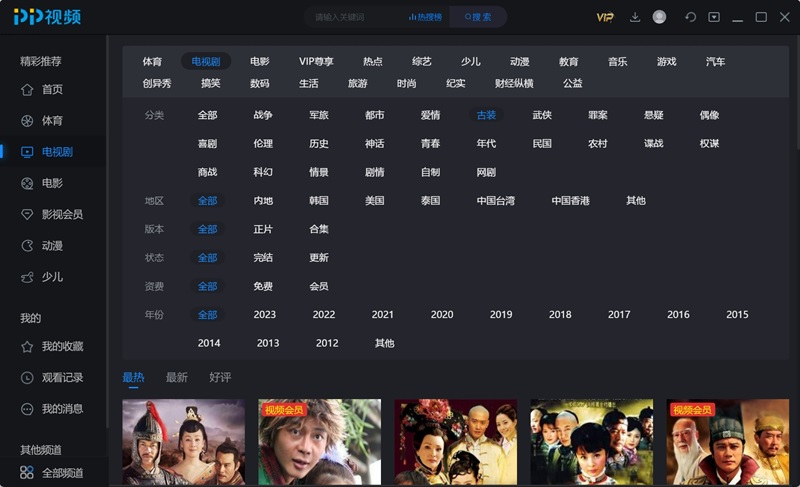Switch to the 电影 top category tab
Image resolution: width=800 pixels, height=487 pixels.
point(260,62)
